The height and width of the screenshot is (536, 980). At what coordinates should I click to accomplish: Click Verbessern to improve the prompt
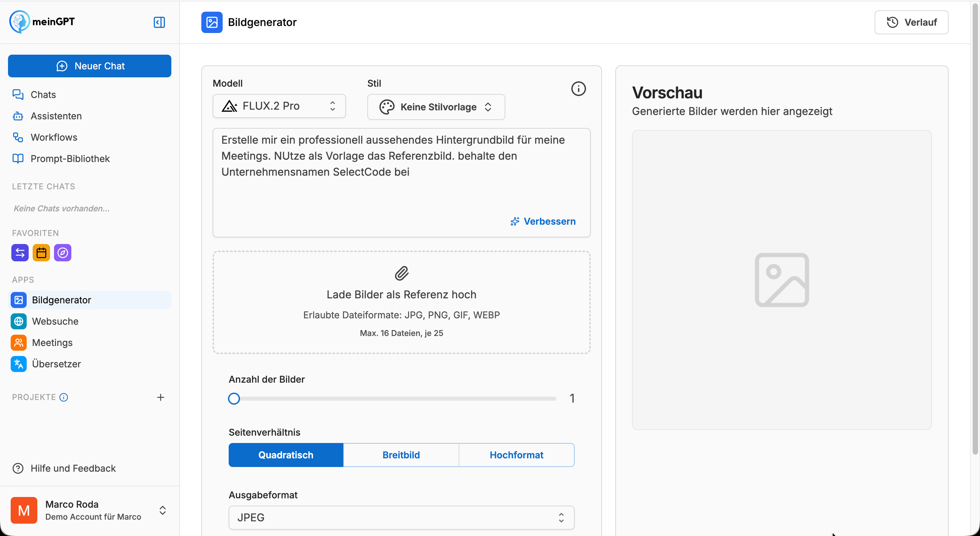(543, 221)
